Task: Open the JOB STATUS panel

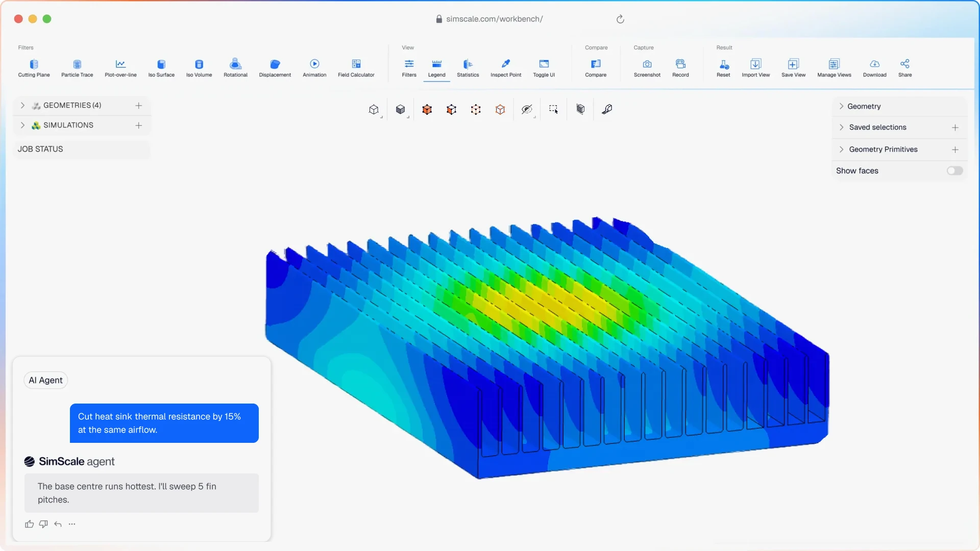Action: click(82, 149)
